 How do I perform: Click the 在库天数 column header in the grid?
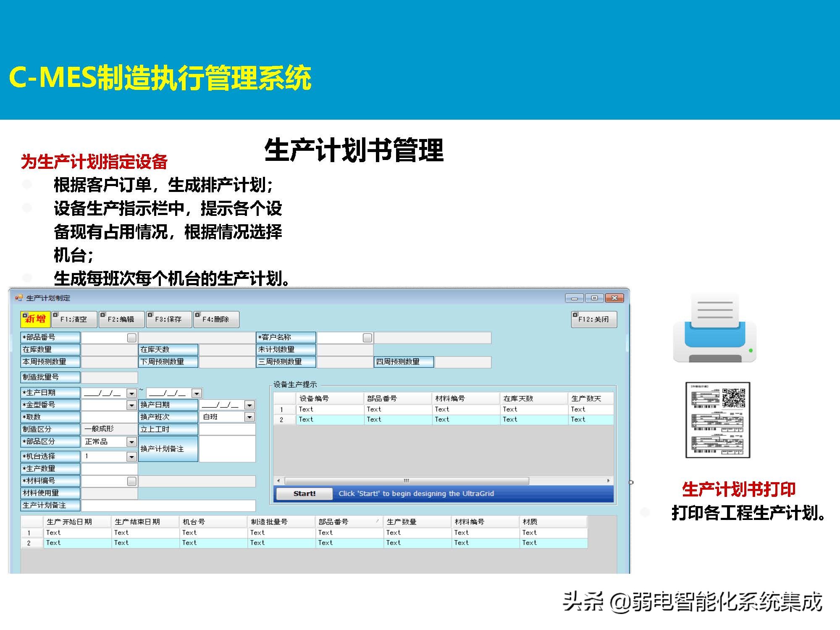pos(534,398)
